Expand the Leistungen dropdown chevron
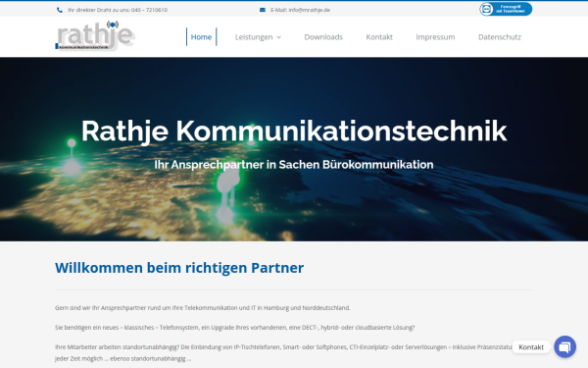Image resolution: width=588 pixels, height=368 pixels. click(x=278, y=37)
